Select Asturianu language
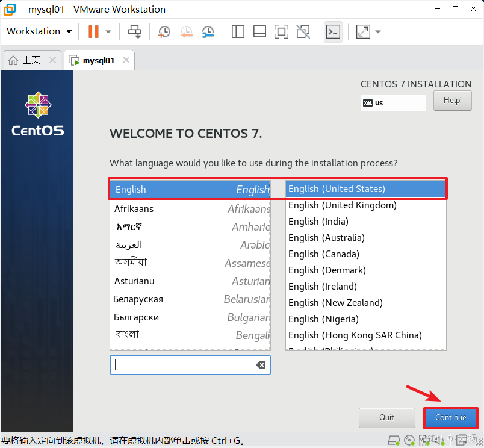The width and height of the screenshot is (484, 448). pyautogui.click(x=190, y=281)
